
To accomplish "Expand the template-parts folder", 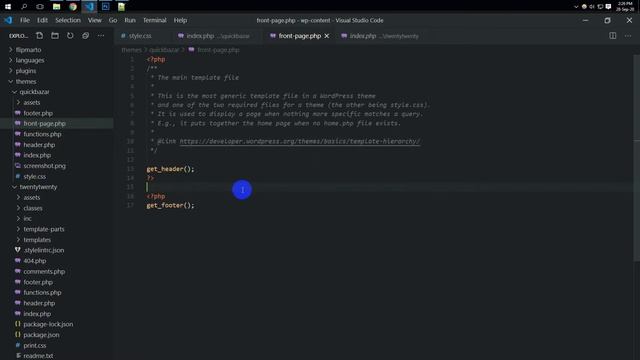I will pyautogui.click(x=44, y=229).
